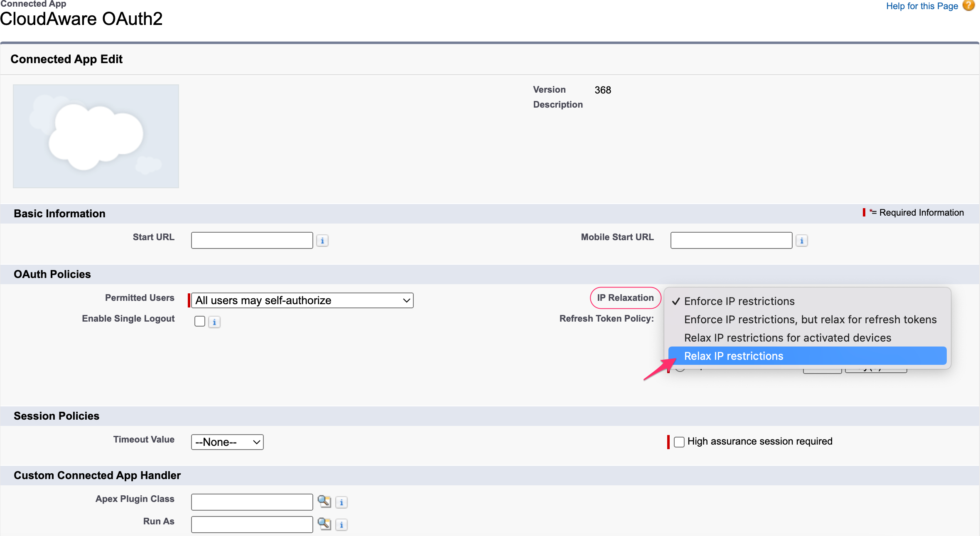Click the CloudAware cloud logo image
The width and height of the screenshot is (980, 536).
[x=96, y=136]
